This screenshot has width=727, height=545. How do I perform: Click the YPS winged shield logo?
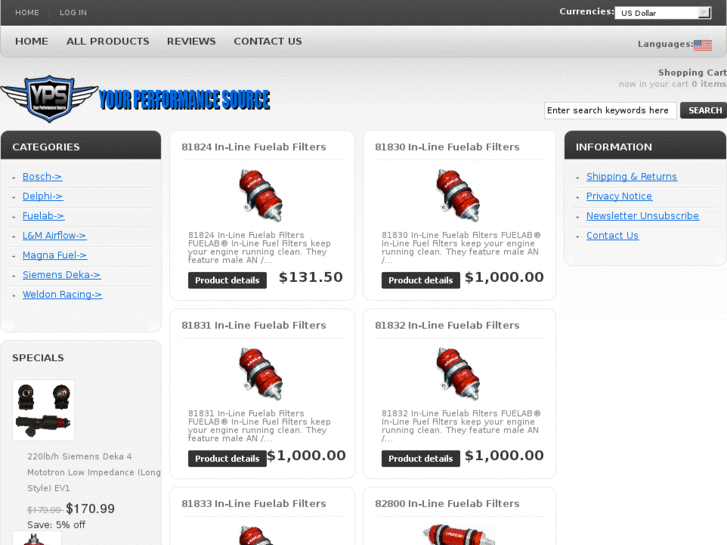[49, 99]
